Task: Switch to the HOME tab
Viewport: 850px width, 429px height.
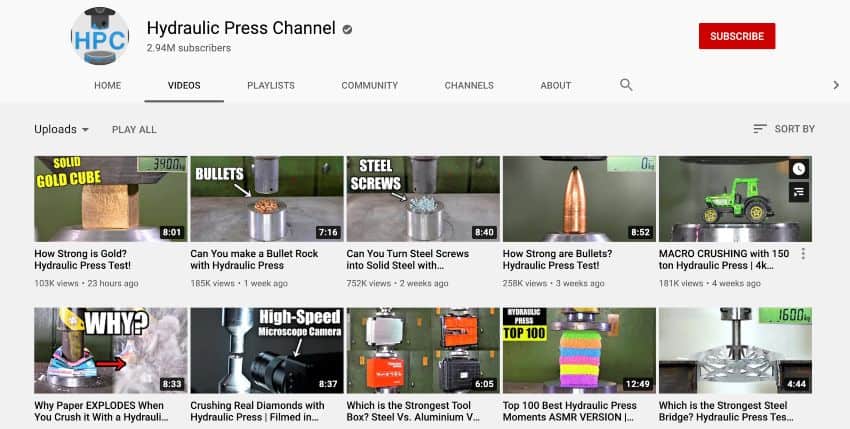Action: tap(107, 85)
